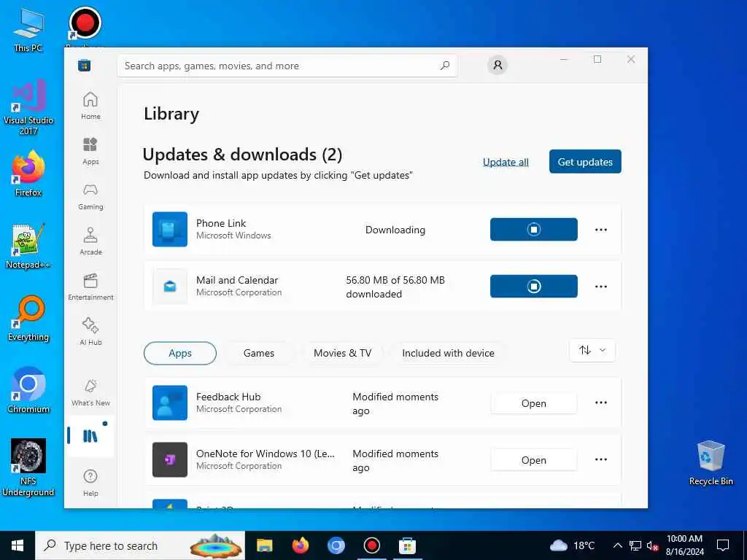The width and height of the screenshot is (747, 560).
Task: Click the recorder icon on taskbar
Action: [371, 545]
